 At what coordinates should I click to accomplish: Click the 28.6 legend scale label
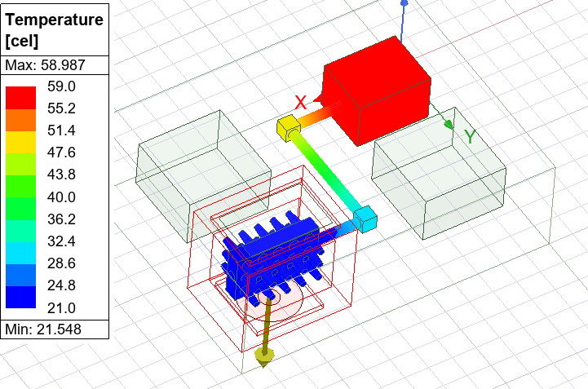(x=61, y=263)
